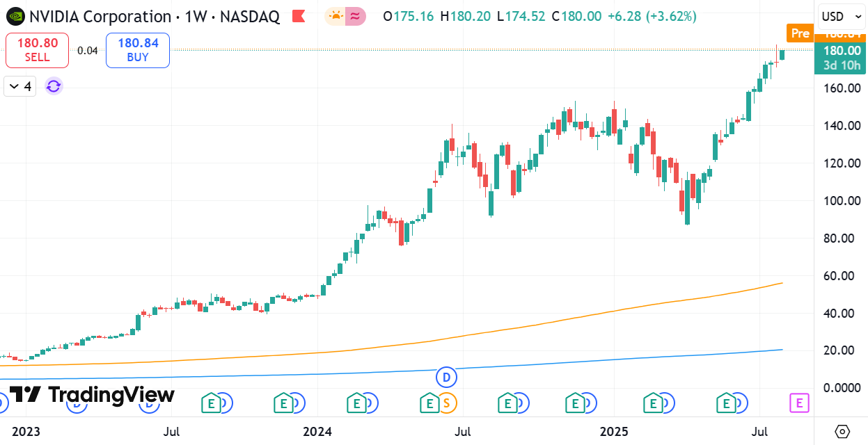The height and width of the screenshot is (445, 868).
Task: Click the purple circular sync arrows icon
Action: tap(54, 86)
